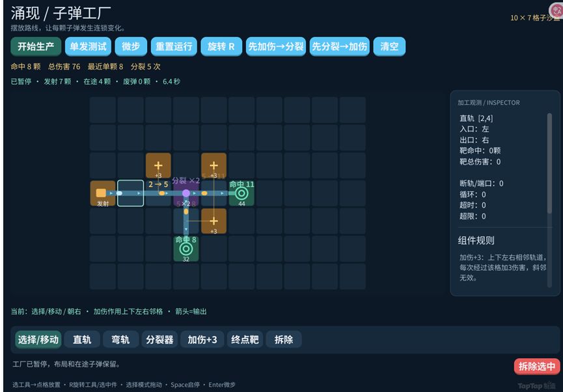Start production with 开始生产
Image resolution: width=563 pixels, height=392 pixels.
coord(36,46)
